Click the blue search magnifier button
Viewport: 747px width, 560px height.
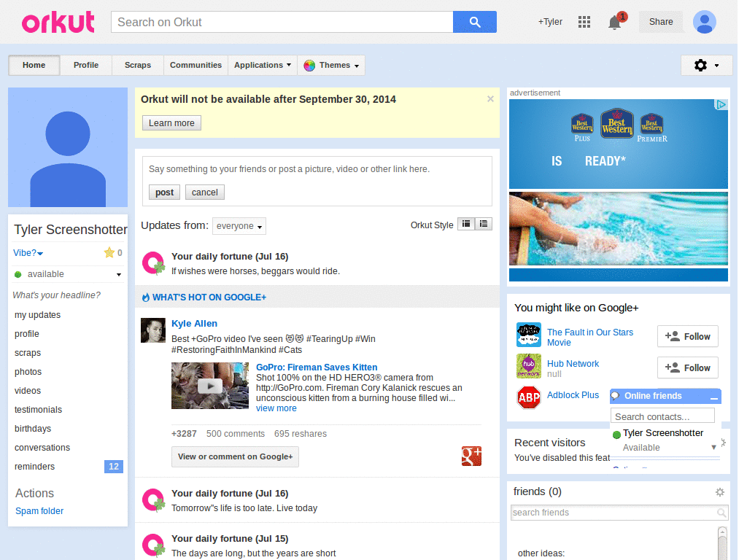[x=474, y=22]
